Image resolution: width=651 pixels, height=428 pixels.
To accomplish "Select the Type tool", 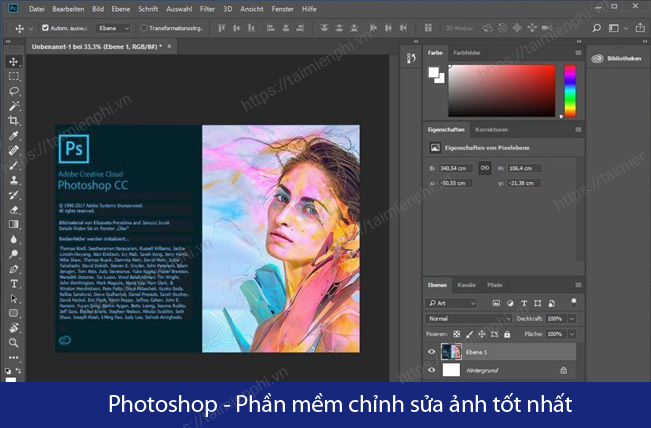I will [x=13, y=284].
